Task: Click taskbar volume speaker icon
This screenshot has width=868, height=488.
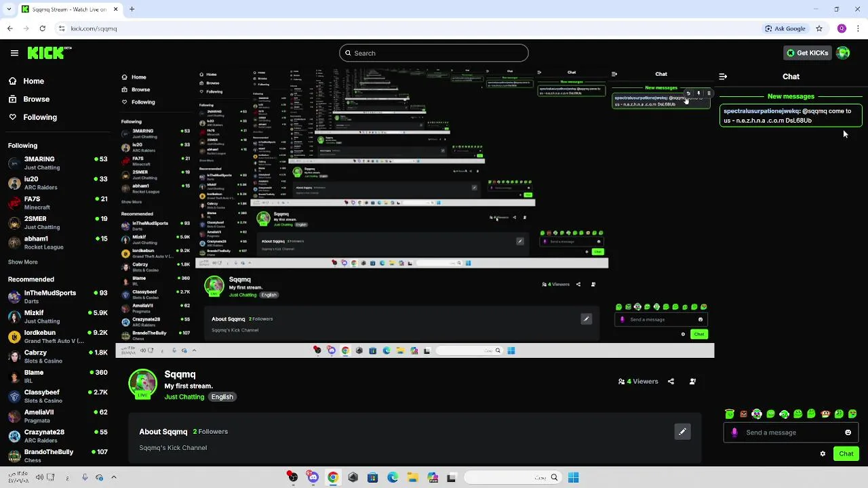Action: tap(39, 477)
